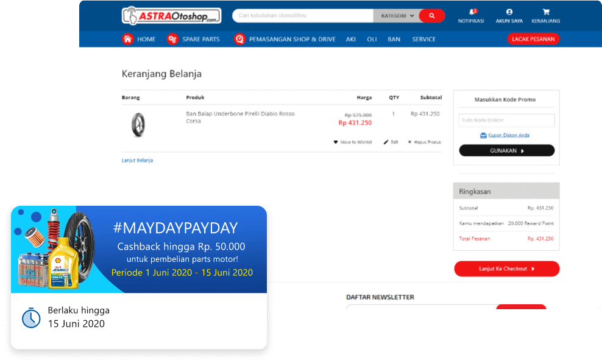
Task: Expand the Kategori dropdown
Action: point(397,16)
